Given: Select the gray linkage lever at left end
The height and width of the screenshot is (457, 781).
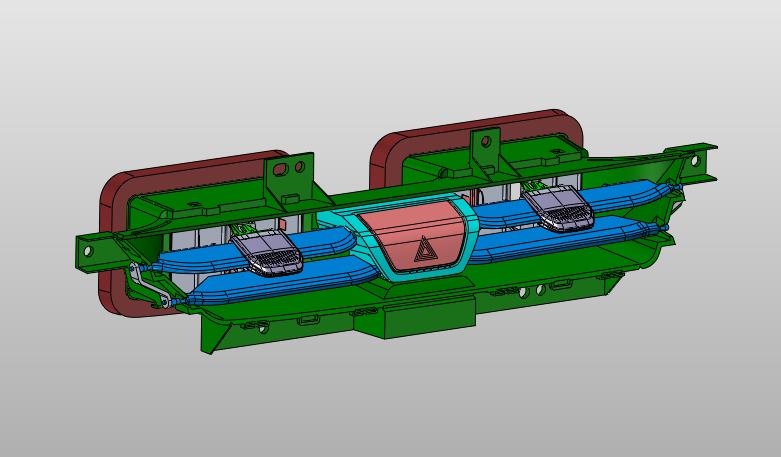Looking at the screenshot, I should (x=149, y=286).
